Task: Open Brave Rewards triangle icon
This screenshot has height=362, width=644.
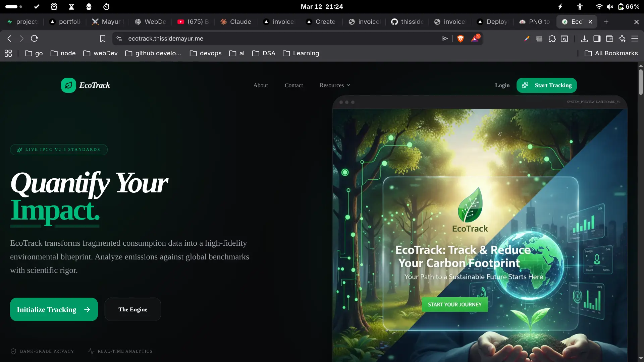Action: point(475,39)
